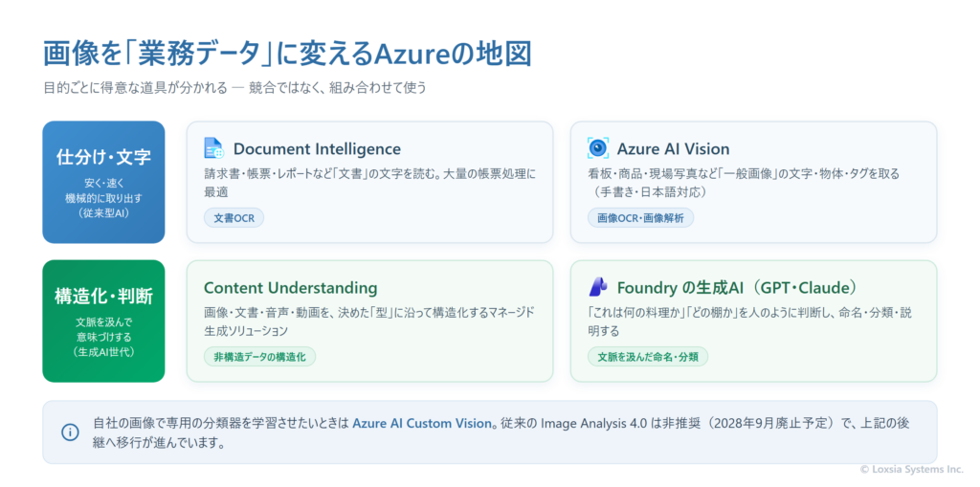Click the subtitle 目的ごとに得意な道具が分かれる
Viewport: 980px width, 487px height.
click(136, 87)
